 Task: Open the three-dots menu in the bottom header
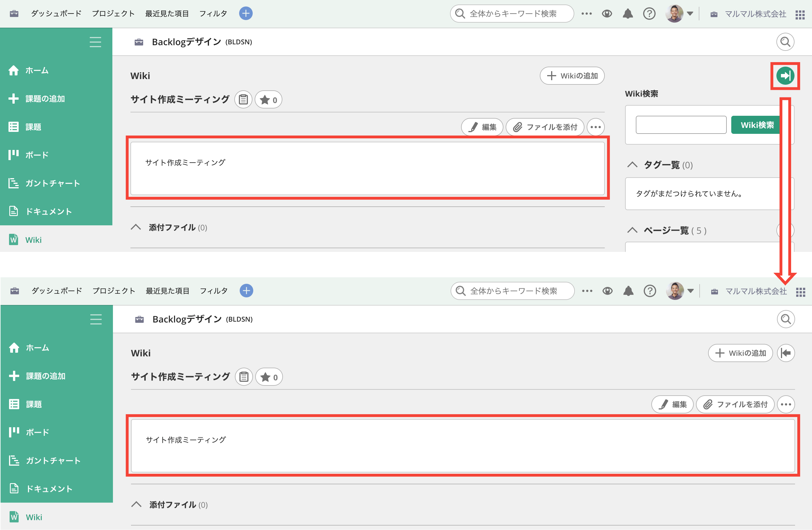pyautogui.click(x=587, y=291)
